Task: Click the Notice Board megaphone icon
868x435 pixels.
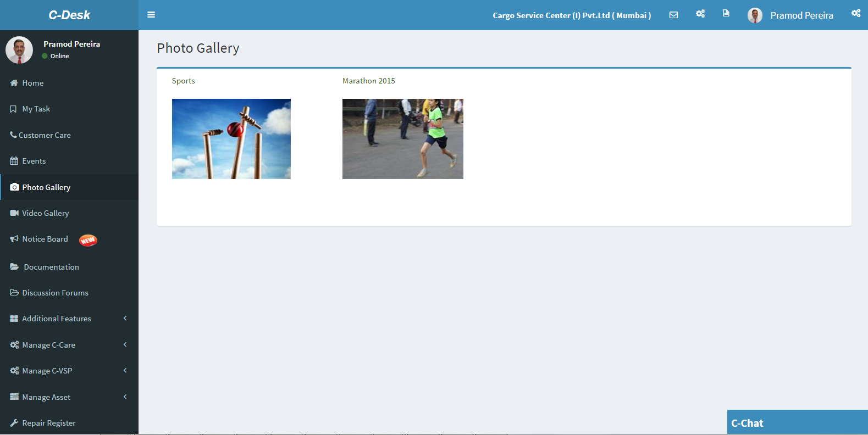Action: click(14, 239)
